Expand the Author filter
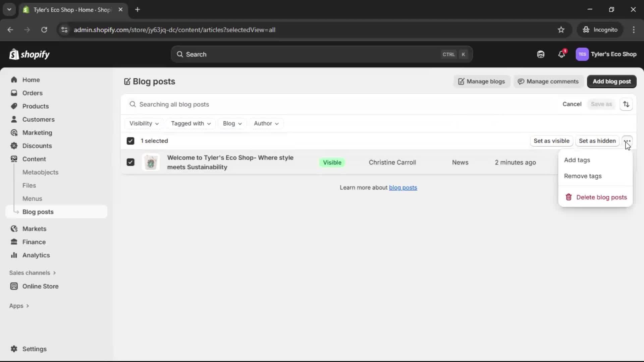Screen dimensions: 644x362 [266, 123]
